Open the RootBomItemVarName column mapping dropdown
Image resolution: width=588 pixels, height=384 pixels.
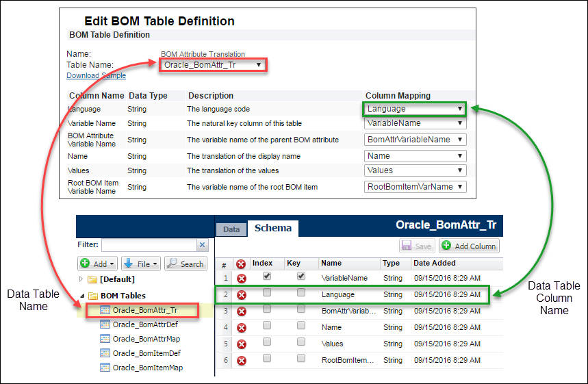[415, 187]
